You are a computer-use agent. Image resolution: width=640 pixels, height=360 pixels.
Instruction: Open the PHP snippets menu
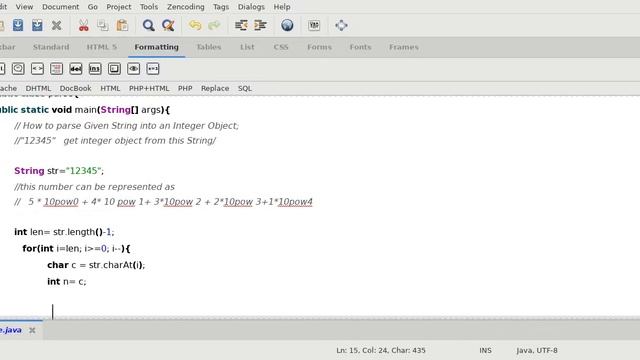point(185,88)
